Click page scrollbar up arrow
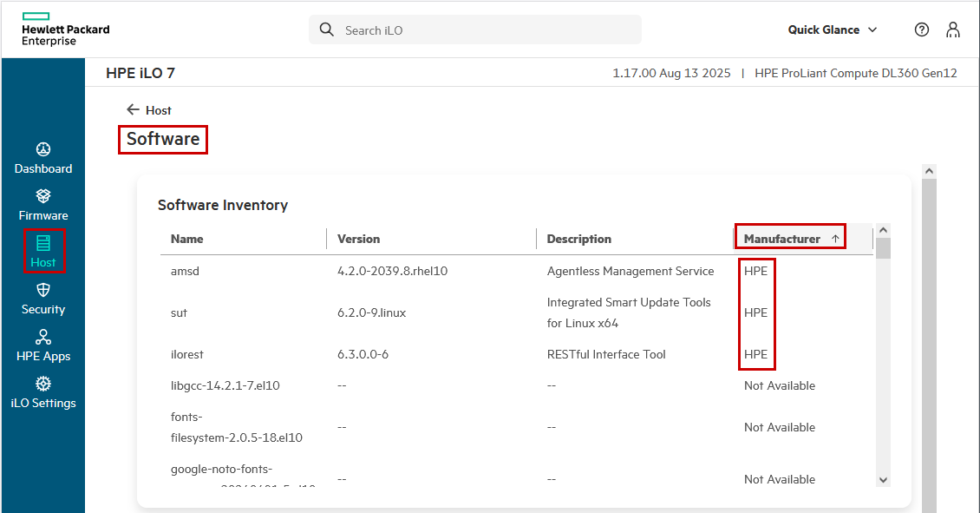The image size is (980, 513). pyautogui.click(x=929, y=172)
